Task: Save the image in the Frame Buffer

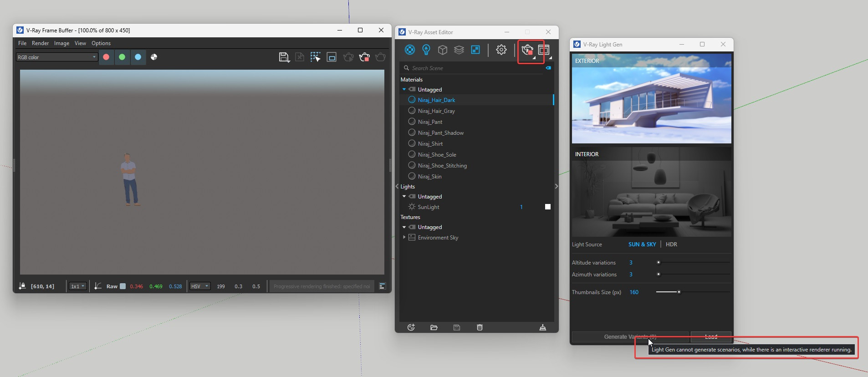Action: point(284,57)
